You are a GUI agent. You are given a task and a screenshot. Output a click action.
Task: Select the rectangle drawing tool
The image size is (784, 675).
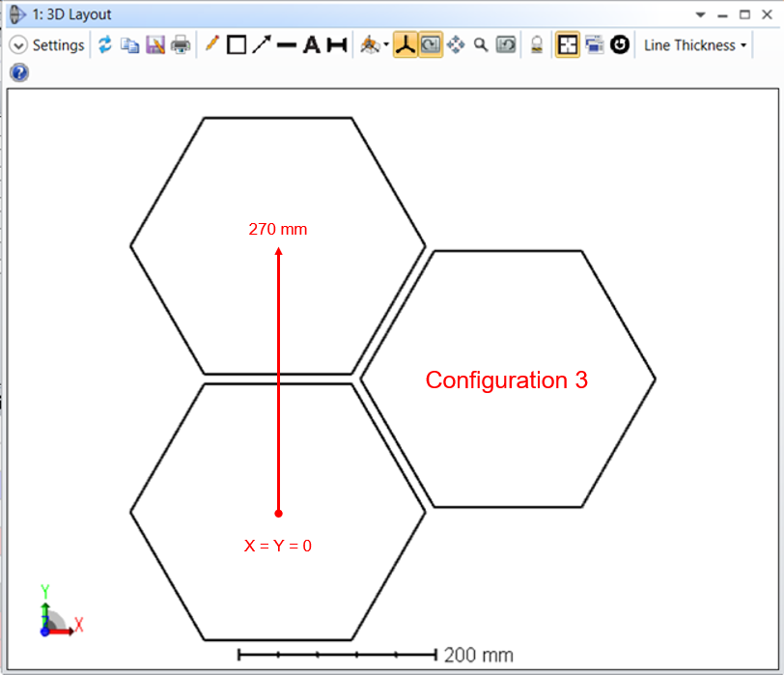coord(236,45)
